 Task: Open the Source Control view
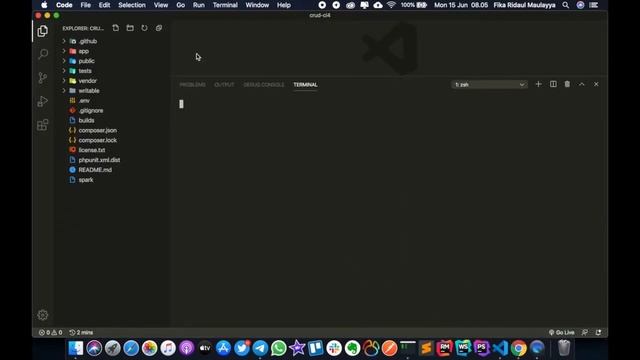point(42,78)
